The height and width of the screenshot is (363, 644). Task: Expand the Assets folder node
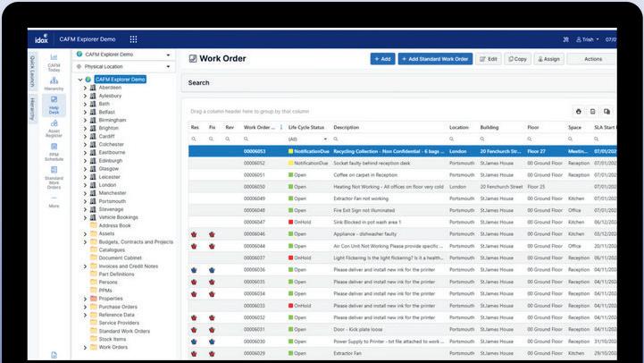(85, 234)
